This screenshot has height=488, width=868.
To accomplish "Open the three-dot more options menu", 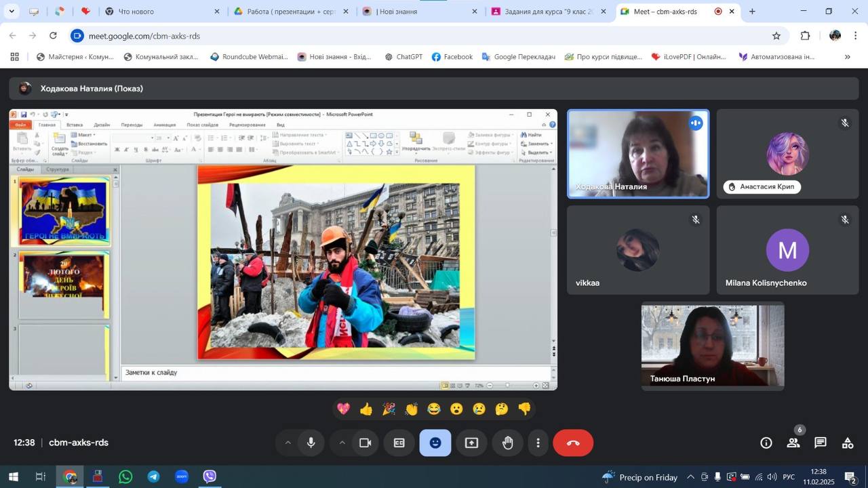I will coord(538,443).
